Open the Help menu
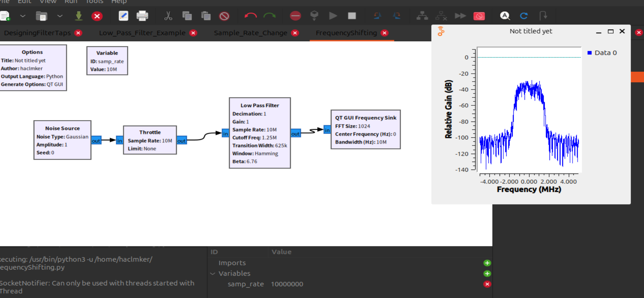 (x=119, y=2)
